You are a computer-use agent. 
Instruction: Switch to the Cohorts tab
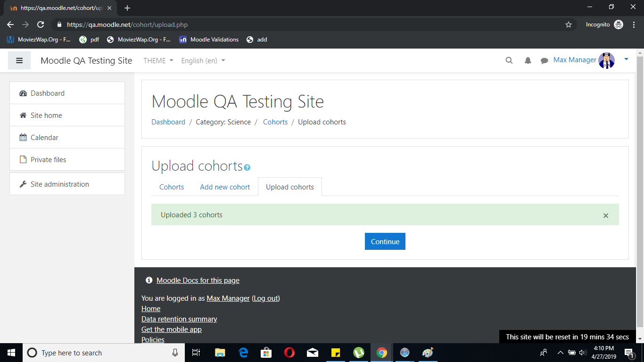coord(172,187)
